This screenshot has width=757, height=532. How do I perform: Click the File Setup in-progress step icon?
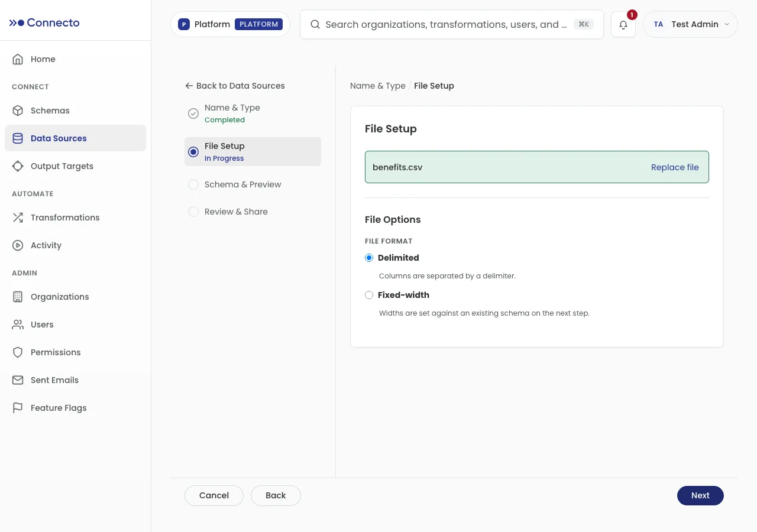(x=193, y=152)
